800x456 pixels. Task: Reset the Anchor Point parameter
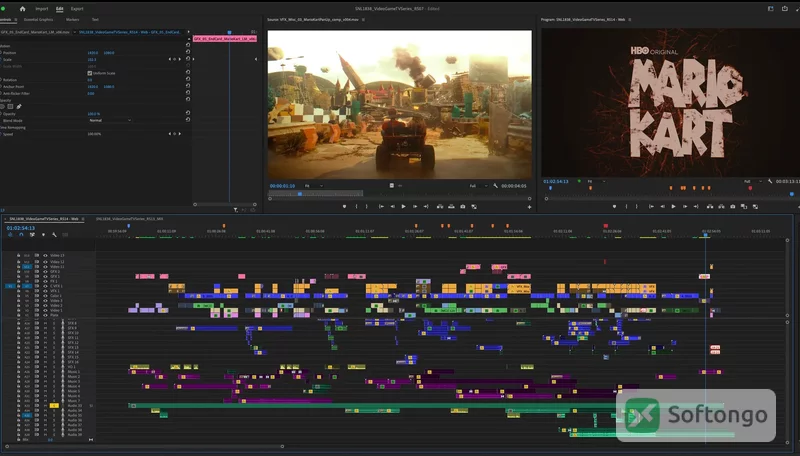188,86
